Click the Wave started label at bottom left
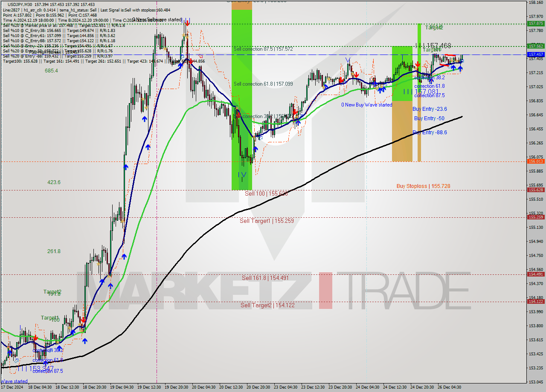Screen dimensions: 546x392 [x=14, y=381]
